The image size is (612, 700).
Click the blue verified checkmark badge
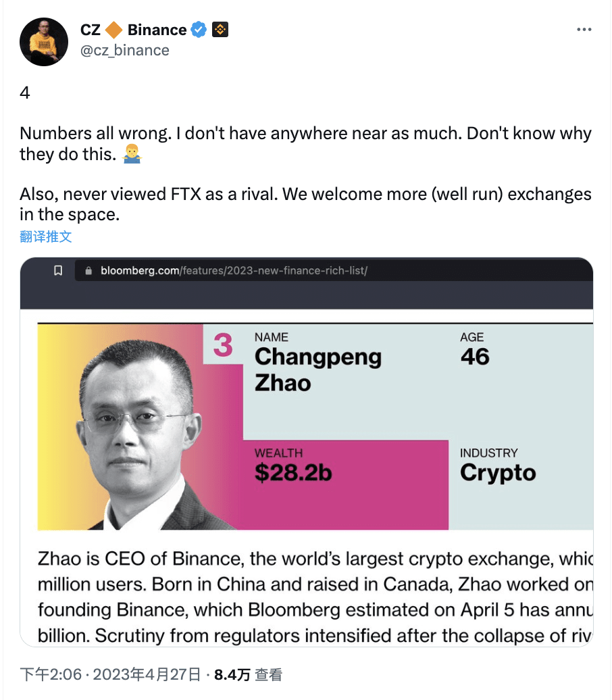tap(198, 29)
